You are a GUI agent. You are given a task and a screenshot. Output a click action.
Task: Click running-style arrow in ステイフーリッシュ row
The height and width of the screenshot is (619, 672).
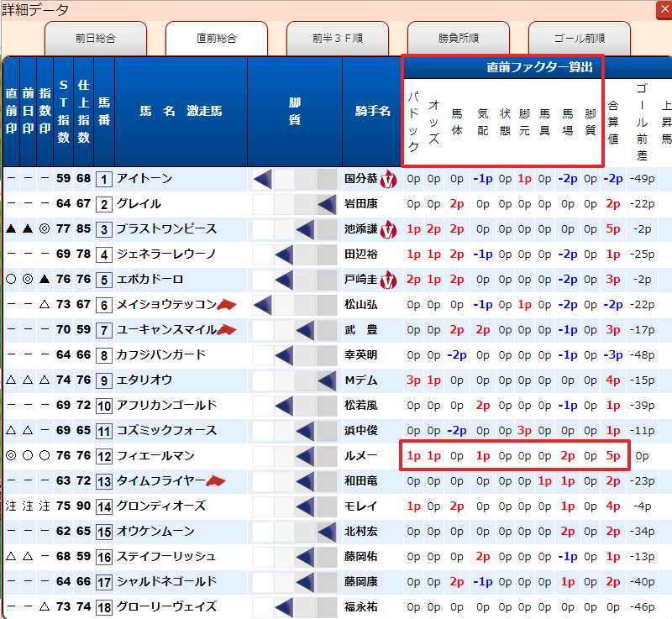[305, 557]
